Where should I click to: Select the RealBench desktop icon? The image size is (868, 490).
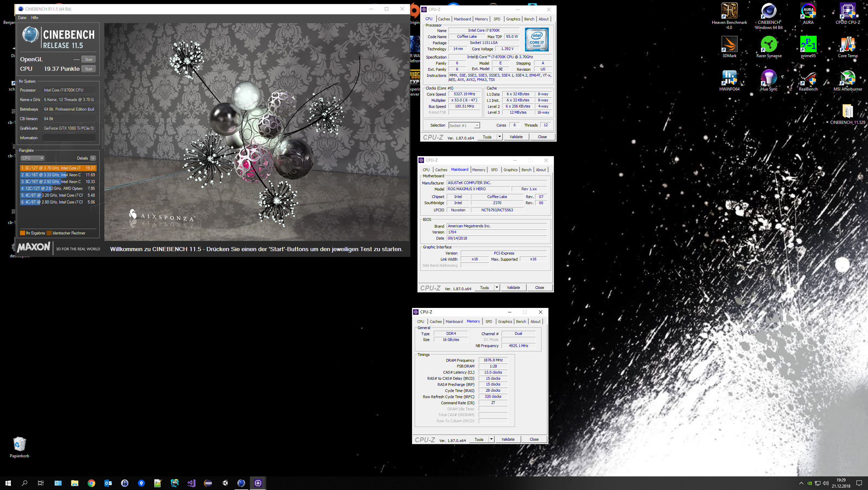(x=808, y=80)
